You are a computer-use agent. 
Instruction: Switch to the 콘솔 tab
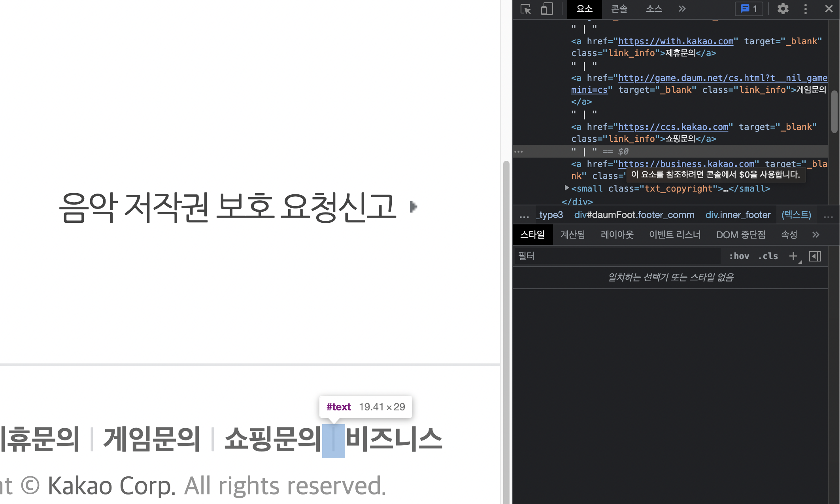coord(619,9)
